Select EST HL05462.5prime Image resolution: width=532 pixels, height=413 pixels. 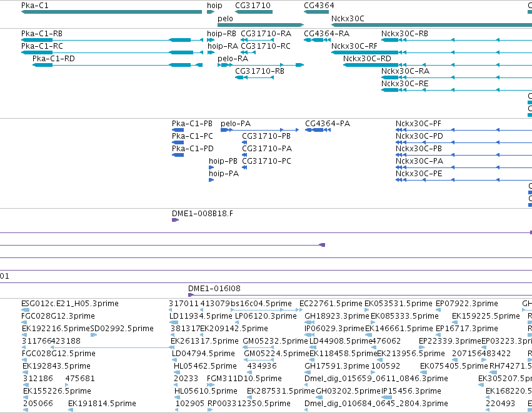[x=176, y=372]
